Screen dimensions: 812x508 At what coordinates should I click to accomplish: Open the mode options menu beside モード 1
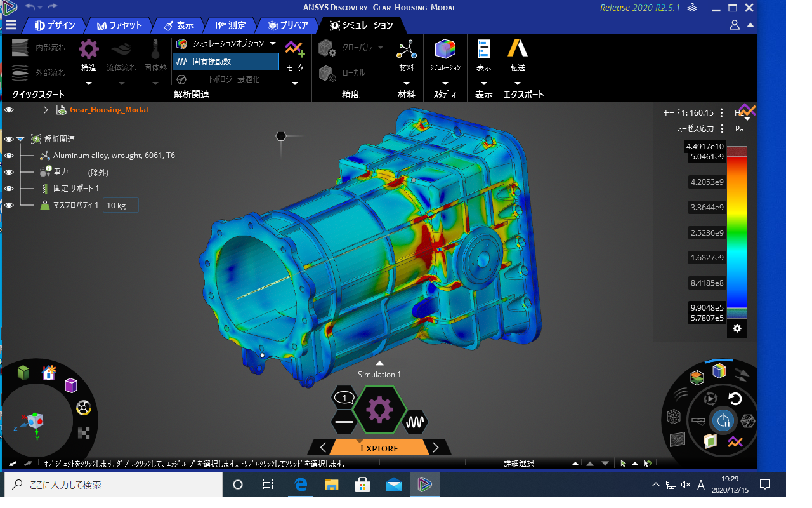tap(721, 113)
